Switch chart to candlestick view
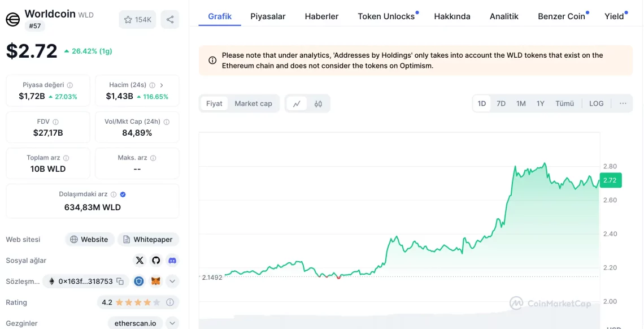The width and height of the screenshot is (644, 329). coord(317,103)
